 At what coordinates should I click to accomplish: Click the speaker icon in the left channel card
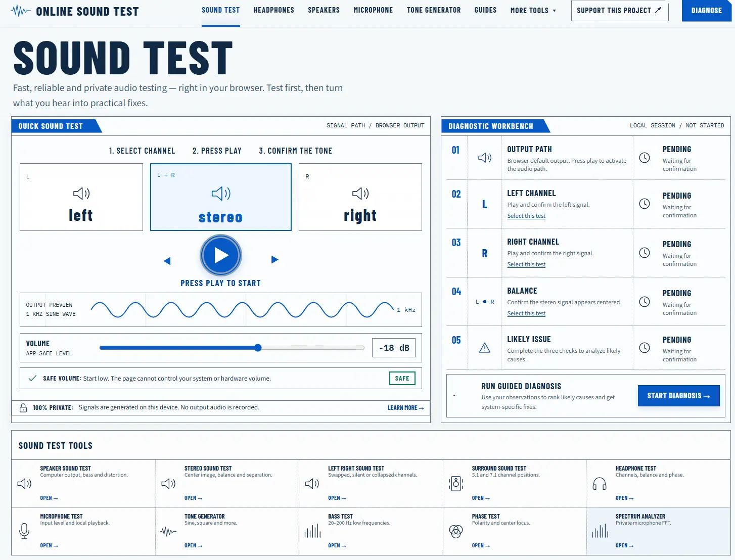pos(81,194)
